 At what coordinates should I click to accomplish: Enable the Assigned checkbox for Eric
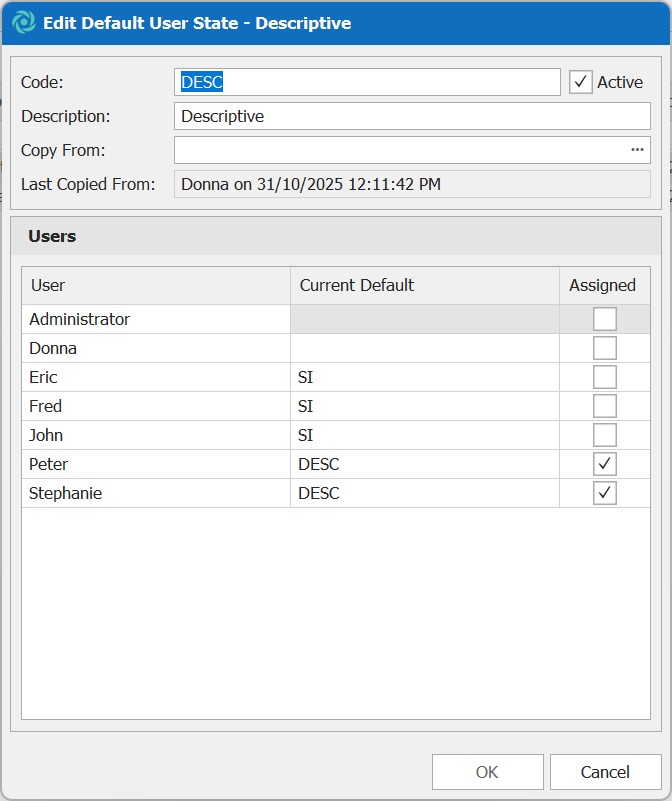(x=604, y=377)
